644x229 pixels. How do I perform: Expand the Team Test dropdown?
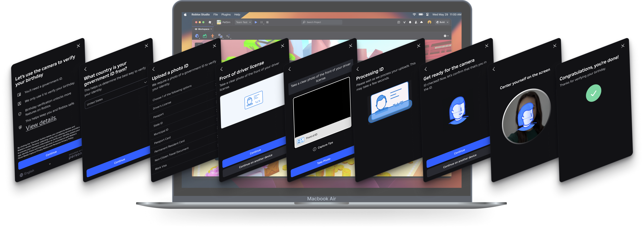point(243,22)
